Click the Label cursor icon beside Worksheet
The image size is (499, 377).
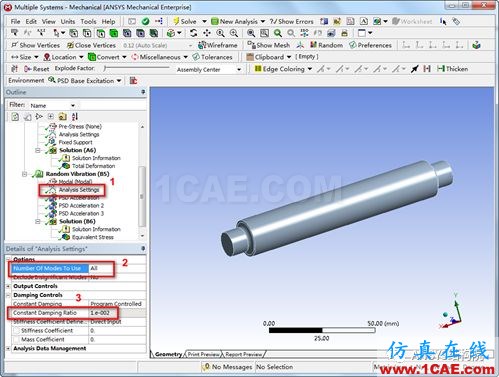point(443,21)
